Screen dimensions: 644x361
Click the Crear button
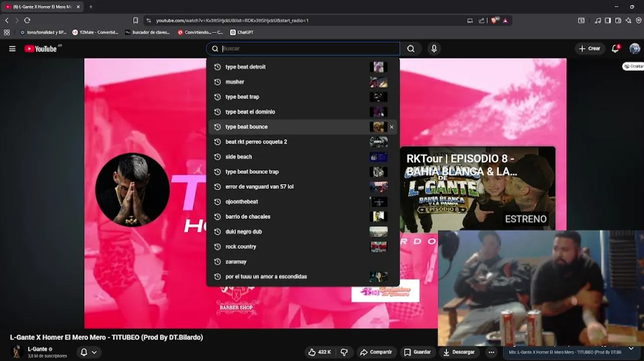589,49
